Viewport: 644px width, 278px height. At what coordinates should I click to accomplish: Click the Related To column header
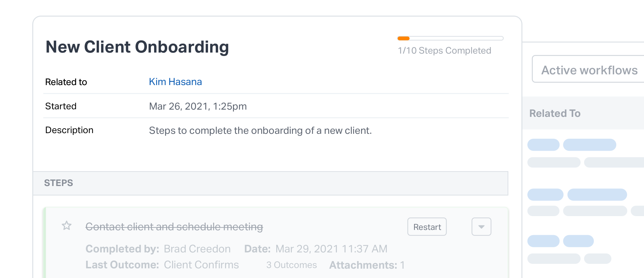pos(555,113)
